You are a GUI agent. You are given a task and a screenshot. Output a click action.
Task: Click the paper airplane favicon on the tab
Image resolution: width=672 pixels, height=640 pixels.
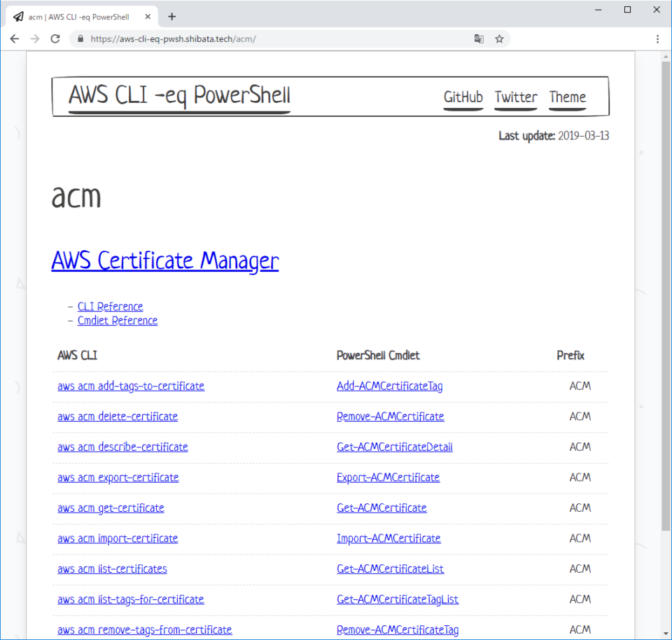[x=17, y=16]
